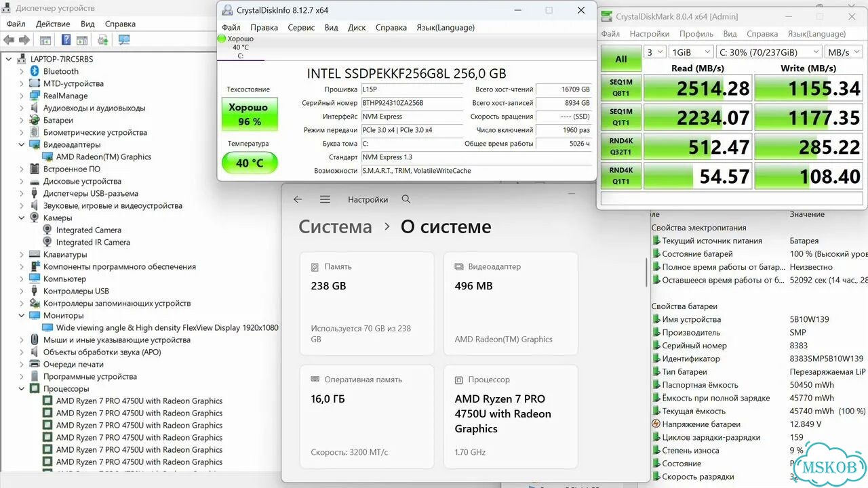
Task: Expand the Дисковые устройства category
Action: point(22,181)
